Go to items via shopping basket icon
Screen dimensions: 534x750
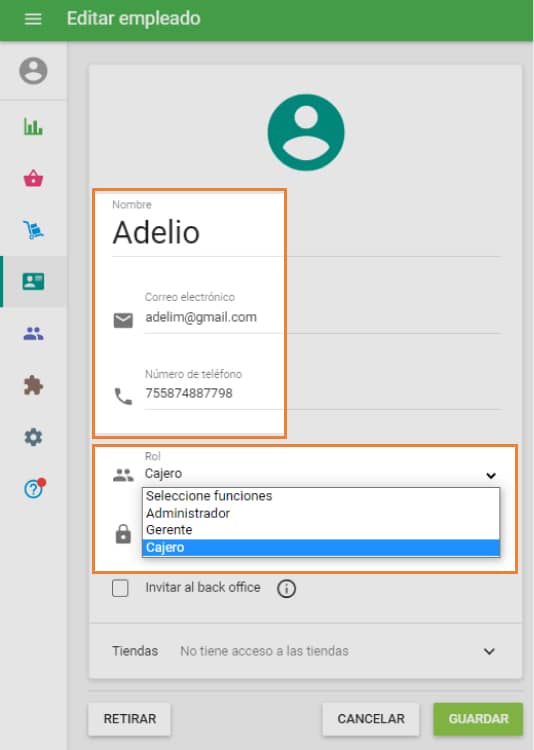click(x=33, y=178)
